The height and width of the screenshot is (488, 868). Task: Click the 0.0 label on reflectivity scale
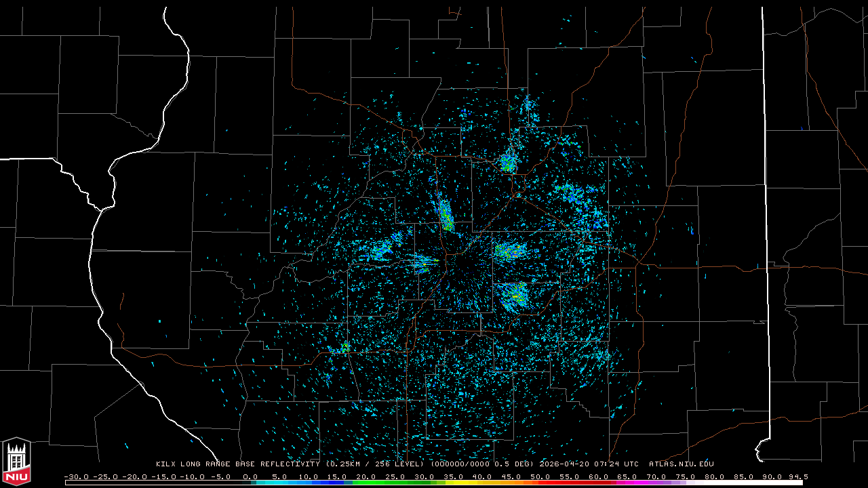(x=250, y=476)
